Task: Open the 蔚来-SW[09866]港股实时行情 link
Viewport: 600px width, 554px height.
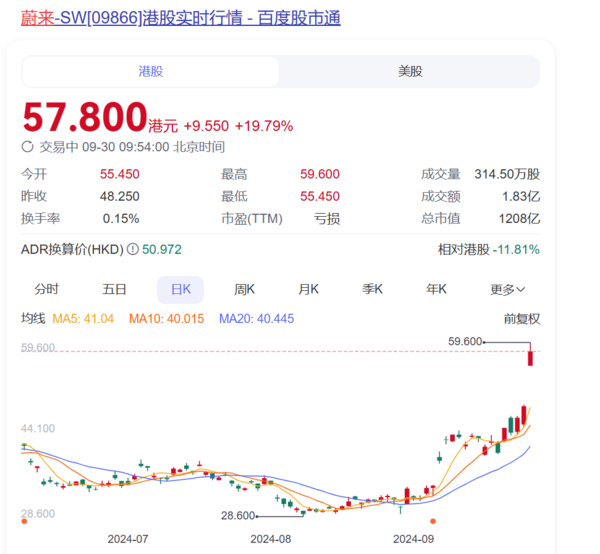Action: coord(181,18)
